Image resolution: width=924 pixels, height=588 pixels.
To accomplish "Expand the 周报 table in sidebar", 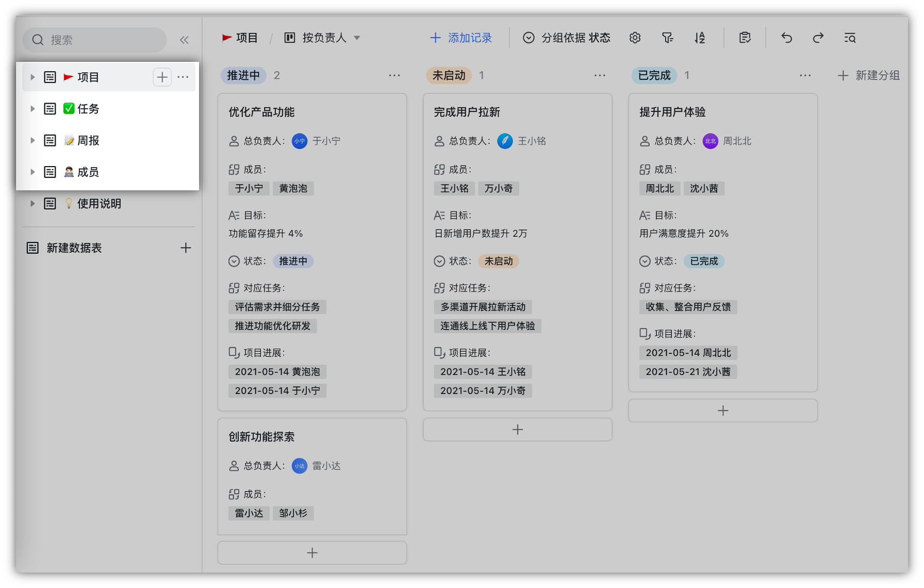I will (32, 140).
